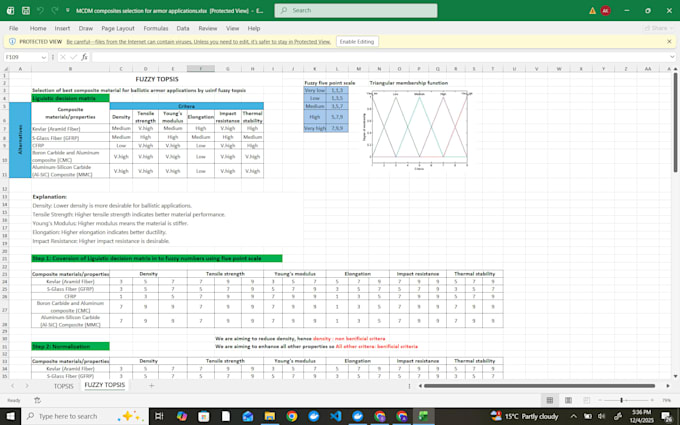The image size is (680, 425).
Task: Click the Redo arrow icon
Action: pyautogui.click(x=54, y=10)
